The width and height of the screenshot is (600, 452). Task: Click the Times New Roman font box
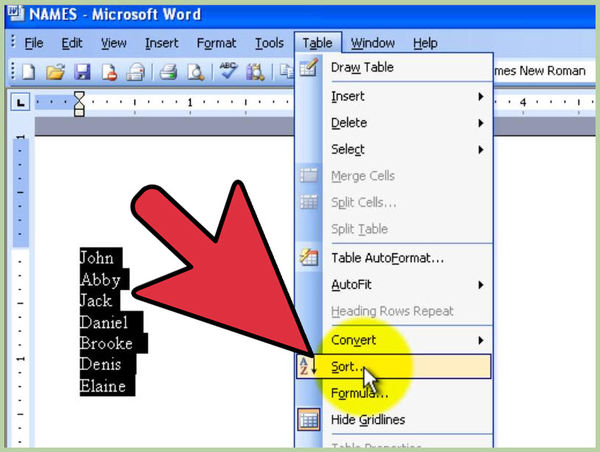[x=543, y=70]
